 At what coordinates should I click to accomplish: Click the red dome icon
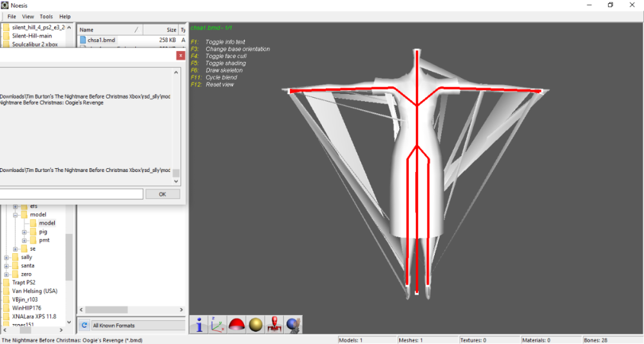point(237,325)
